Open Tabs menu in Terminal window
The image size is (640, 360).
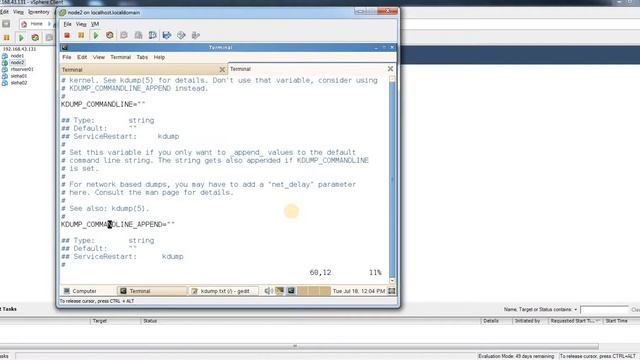142,57
